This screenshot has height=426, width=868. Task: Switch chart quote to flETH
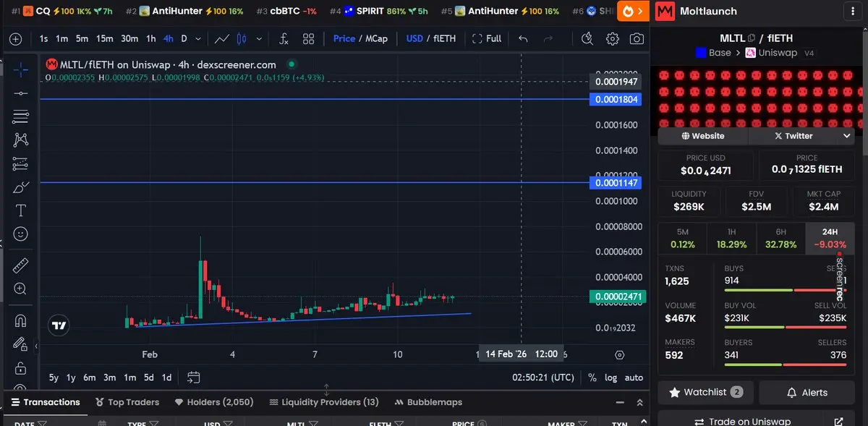(x=444, y=38)
